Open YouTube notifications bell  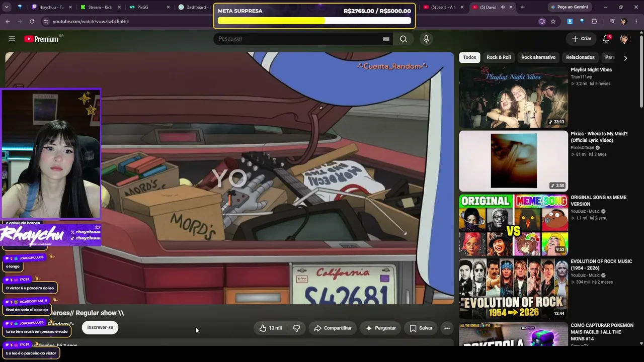click(606, 39)
